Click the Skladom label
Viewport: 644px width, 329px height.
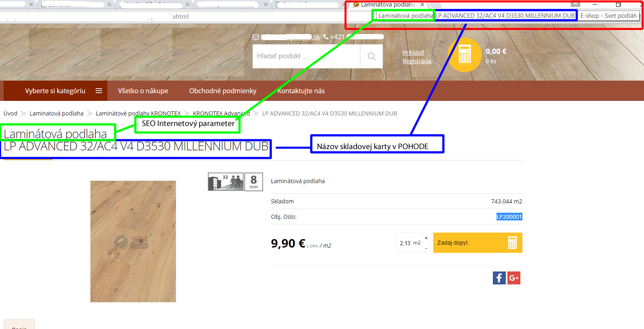[x=282, y=201]
